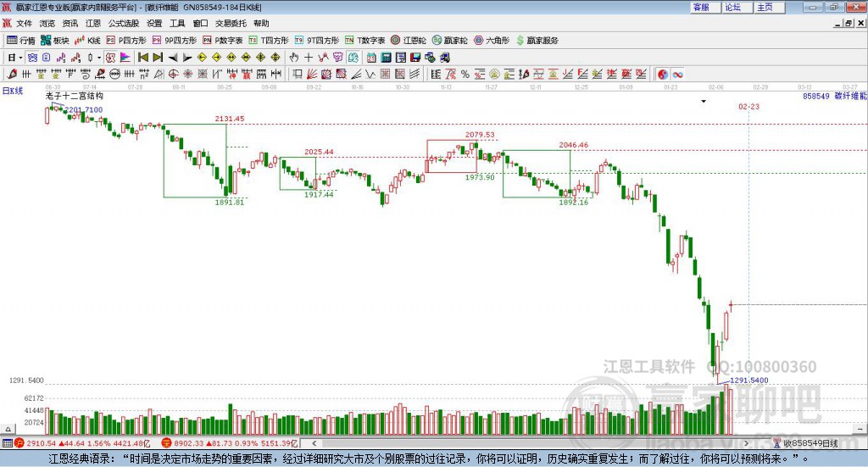
Task: Open the 行情 market quotes view
Action: tap(21, 41)
